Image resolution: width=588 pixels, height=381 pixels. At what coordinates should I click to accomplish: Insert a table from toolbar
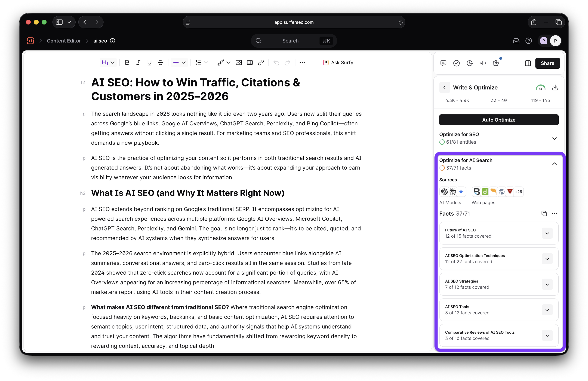click(x=250, y=63)
